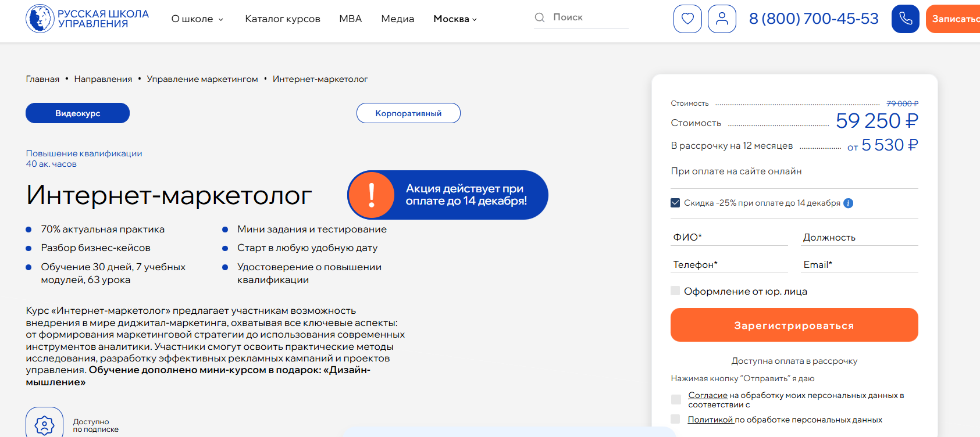This screenshot has height=437, width=980.
Task: Open 'Управление маркетингом' breadcrumb link
Action: click(x=202, y=79)
